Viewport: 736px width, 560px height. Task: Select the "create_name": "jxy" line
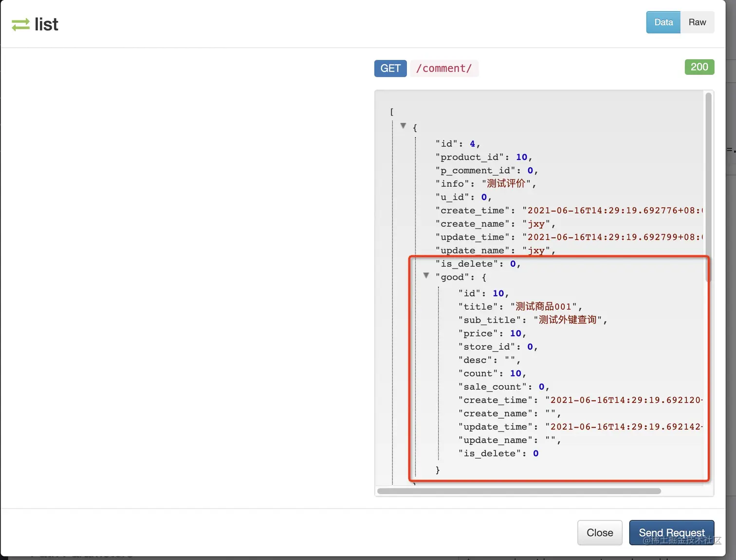coord(496,224)
